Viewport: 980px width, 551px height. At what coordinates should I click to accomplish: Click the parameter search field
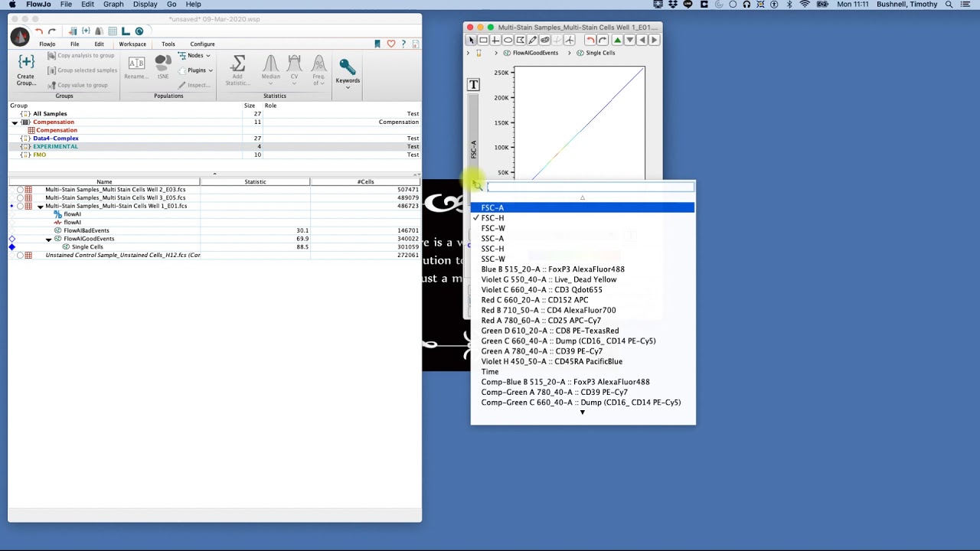click(590, 187)
